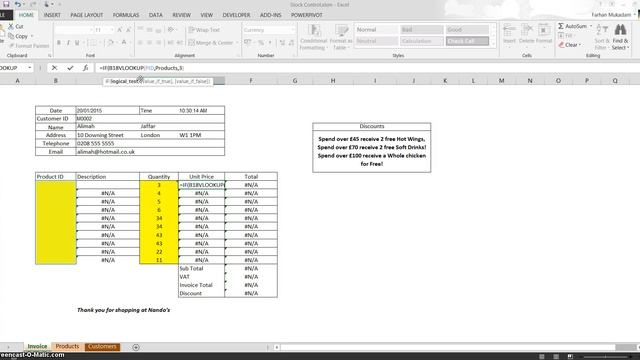Click the Sub Total label cell
640x360 pixels.
tap(201, 268)
